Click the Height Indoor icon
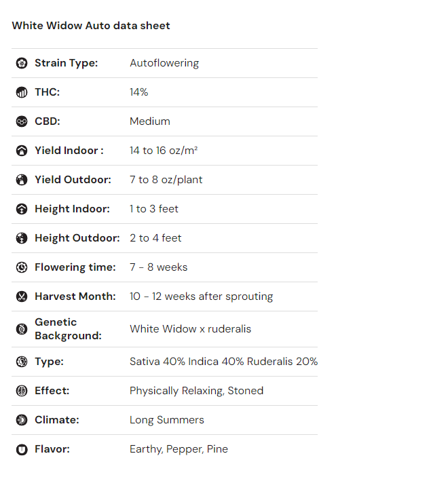The height and width of the screenshot is (477, 448). [x=22, y=209]
